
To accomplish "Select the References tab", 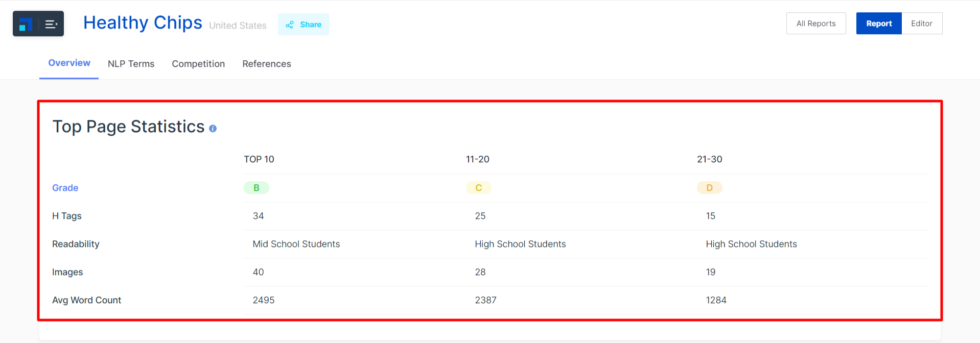I will (266, 64).
